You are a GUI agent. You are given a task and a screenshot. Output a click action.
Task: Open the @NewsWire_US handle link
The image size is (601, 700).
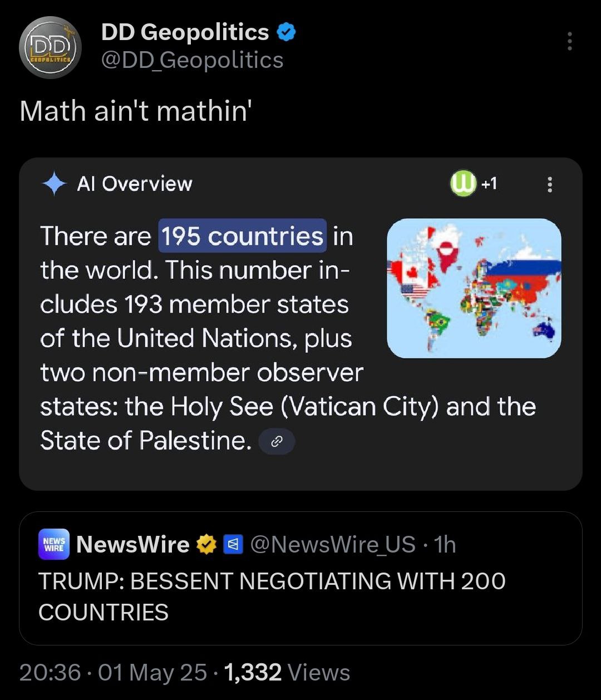tap(333, 544)
